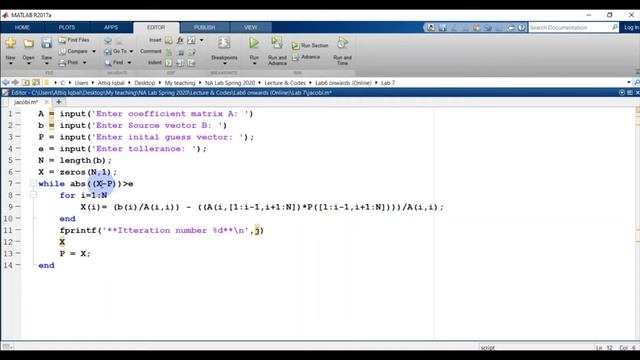
Task: Click the folder forward arrow in address bar
Action: click(16, 82)
